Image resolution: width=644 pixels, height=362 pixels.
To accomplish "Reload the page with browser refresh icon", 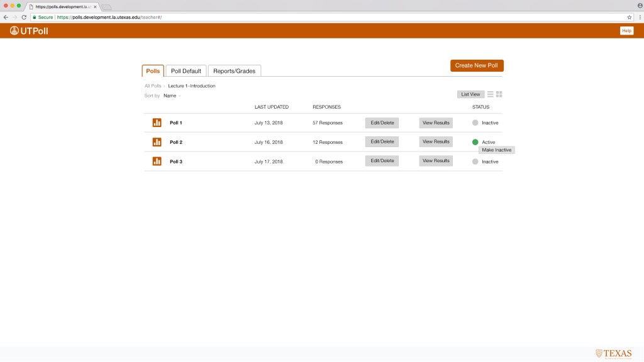I will (x=24, y=17).
